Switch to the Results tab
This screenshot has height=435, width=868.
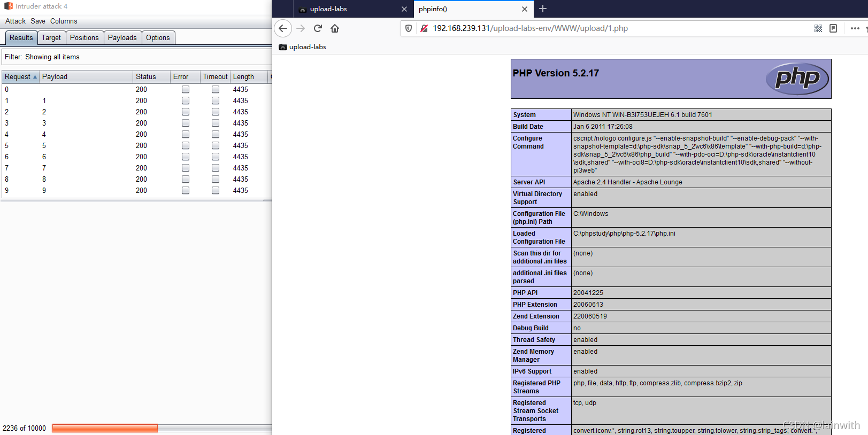click(x=21, y=38)
